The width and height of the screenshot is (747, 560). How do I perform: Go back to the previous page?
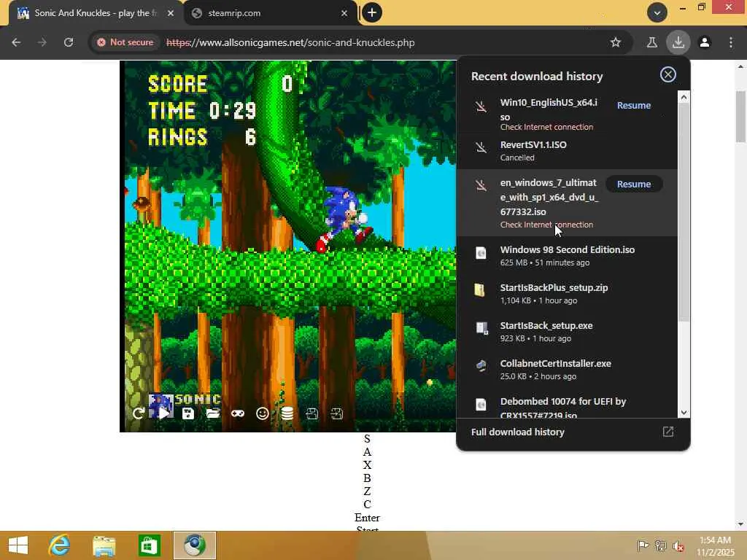tap(16, 42)
